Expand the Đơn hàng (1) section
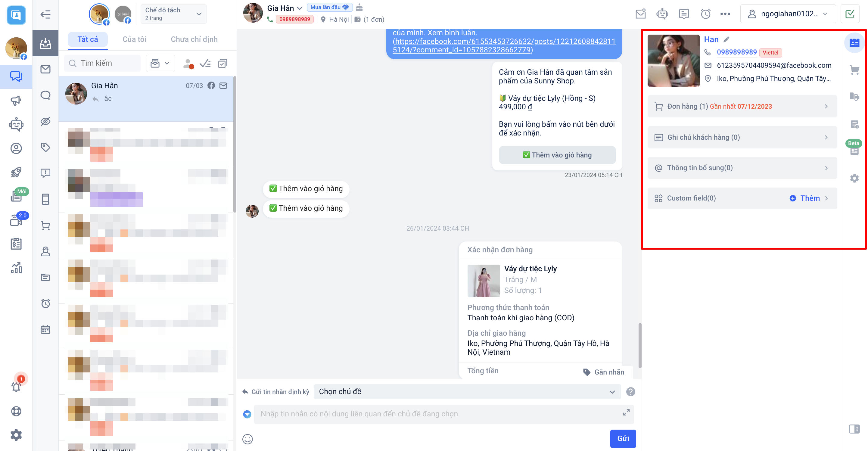 coord(742,107)
